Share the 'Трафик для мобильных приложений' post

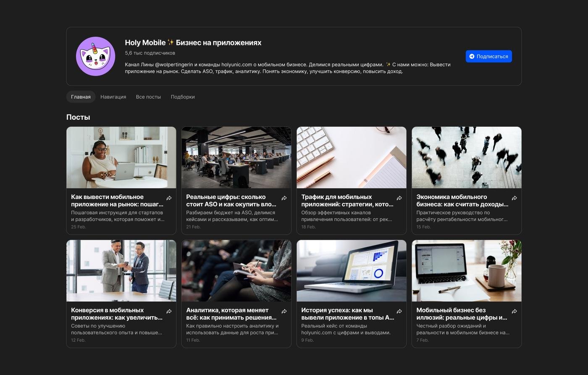click(399, 198)
